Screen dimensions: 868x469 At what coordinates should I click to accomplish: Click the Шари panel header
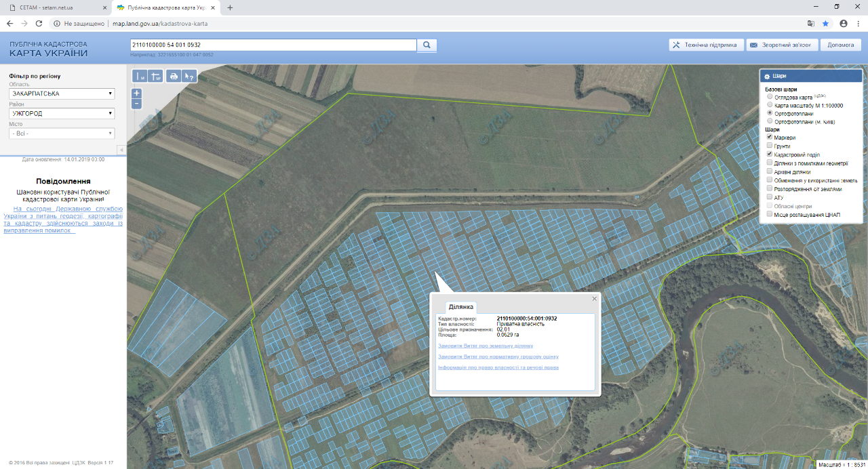[x=811, y=77]
